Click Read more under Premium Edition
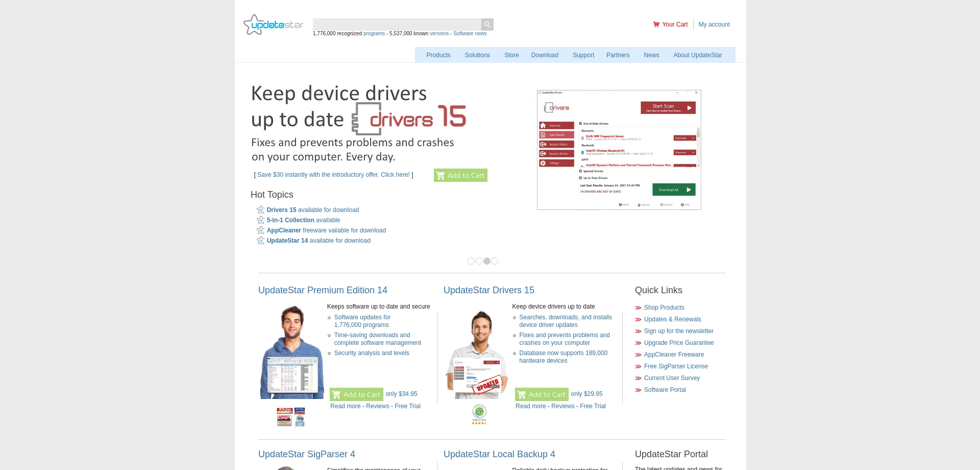980x470 pixels. pyautogui.click(x=346, y=406)
